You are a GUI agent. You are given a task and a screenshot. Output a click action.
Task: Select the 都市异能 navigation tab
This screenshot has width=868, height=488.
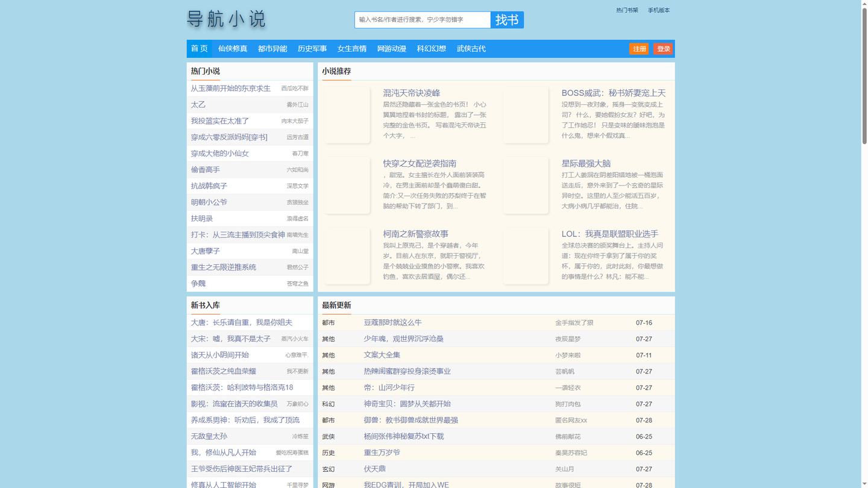[x=272, y=49]
